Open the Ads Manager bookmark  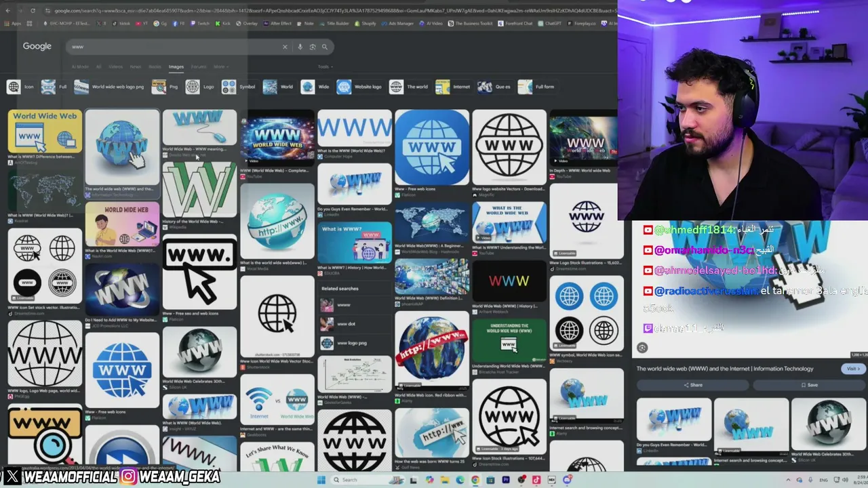(397, 23)
